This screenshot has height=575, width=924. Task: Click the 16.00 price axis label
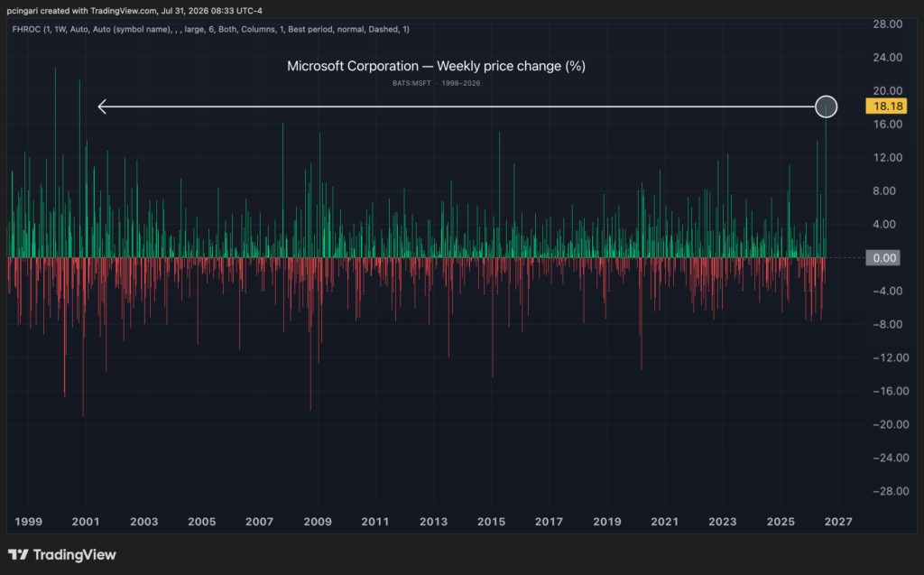tap(888, 124)
